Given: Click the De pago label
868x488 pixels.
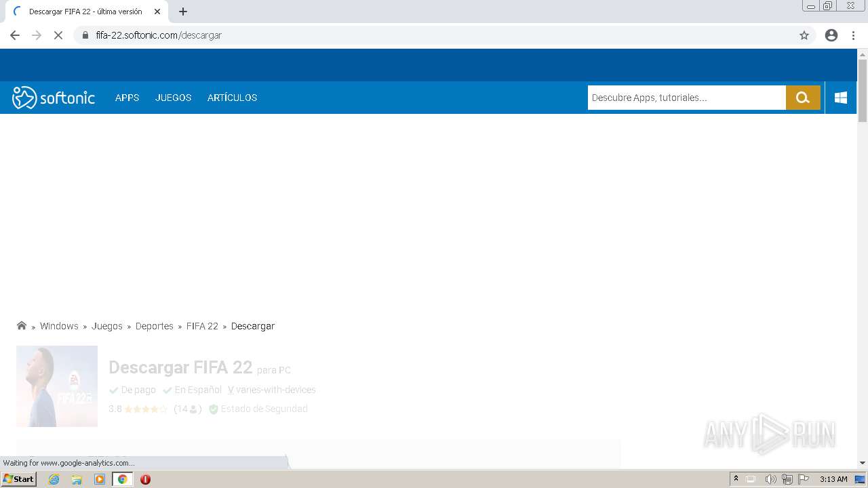Looking at the screenshot, I should click(x=138, y=390).
